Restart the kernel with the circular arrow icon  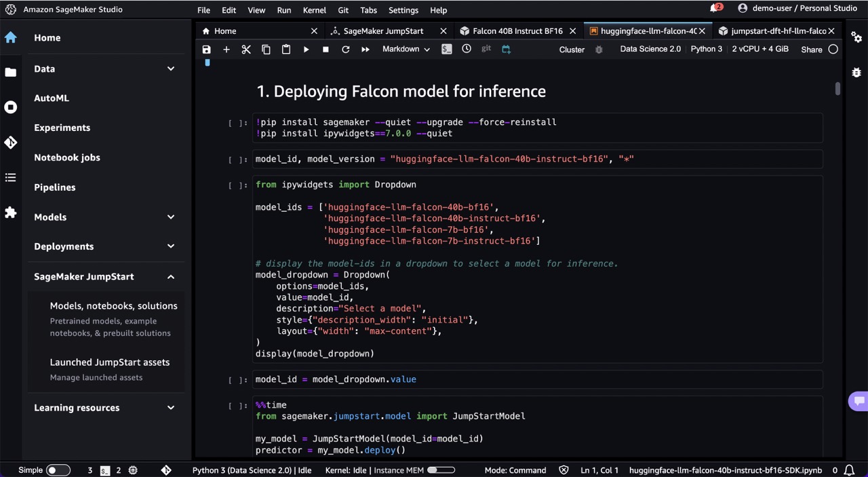(x=345, y=50)
